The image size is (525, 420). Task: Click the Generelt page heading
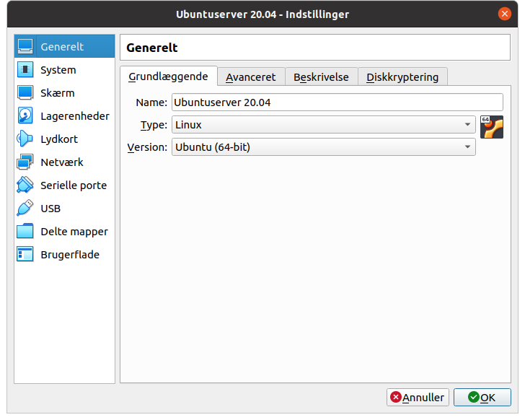coord(152,48)
